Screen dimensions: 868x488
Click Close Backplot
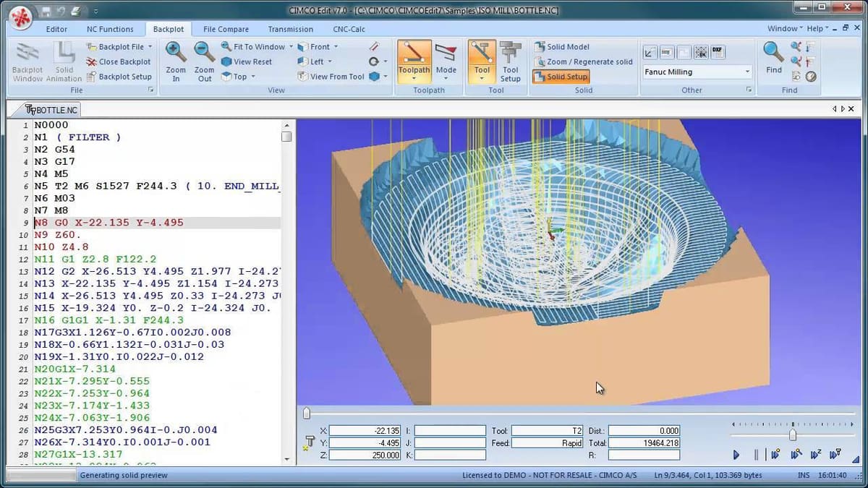pos(119,61)
